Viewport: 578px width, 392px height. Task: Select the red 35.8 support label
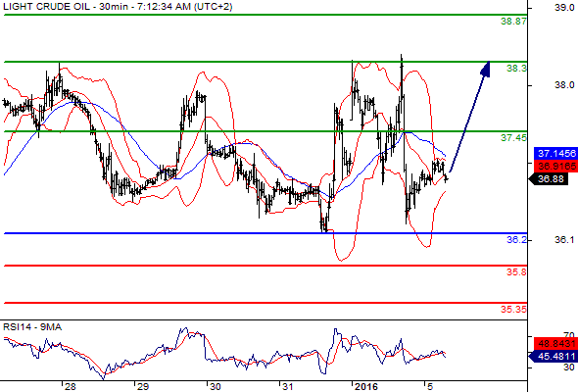(x=516, y=272)
